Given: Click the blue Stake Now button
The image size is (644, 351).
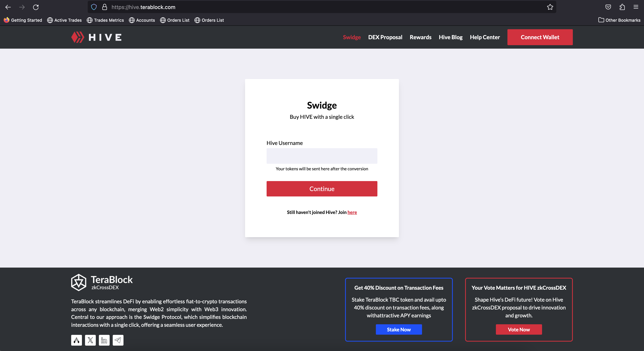Looking at the screenshot, I should click(x=399, y=329).
